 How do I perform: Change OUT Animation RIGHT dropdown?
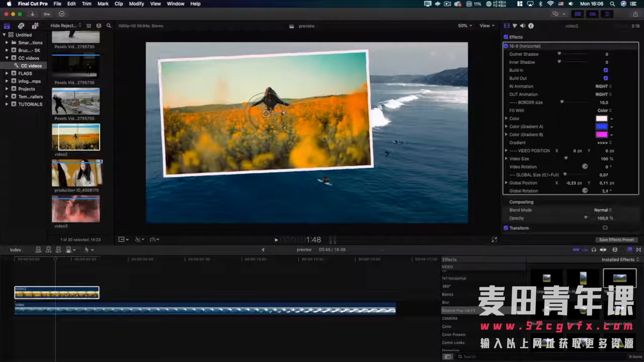(x=603, y=95)
